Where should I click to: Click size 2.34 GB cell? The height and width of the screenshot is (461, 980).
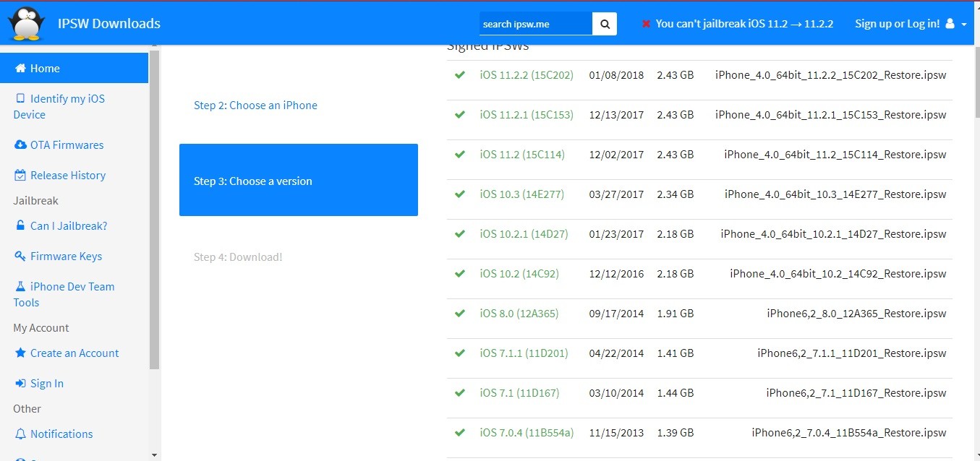675,194
